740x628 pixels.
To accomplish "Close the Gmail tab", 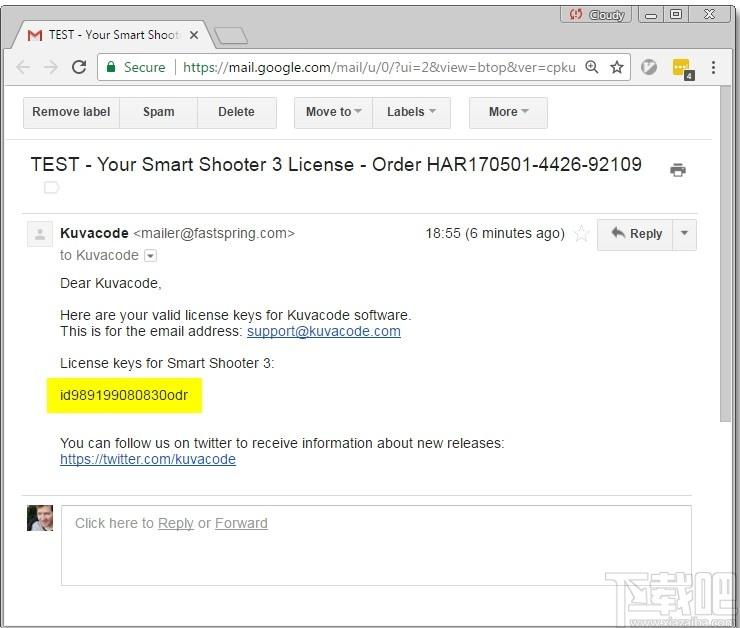I will click(x=193, y=35).
